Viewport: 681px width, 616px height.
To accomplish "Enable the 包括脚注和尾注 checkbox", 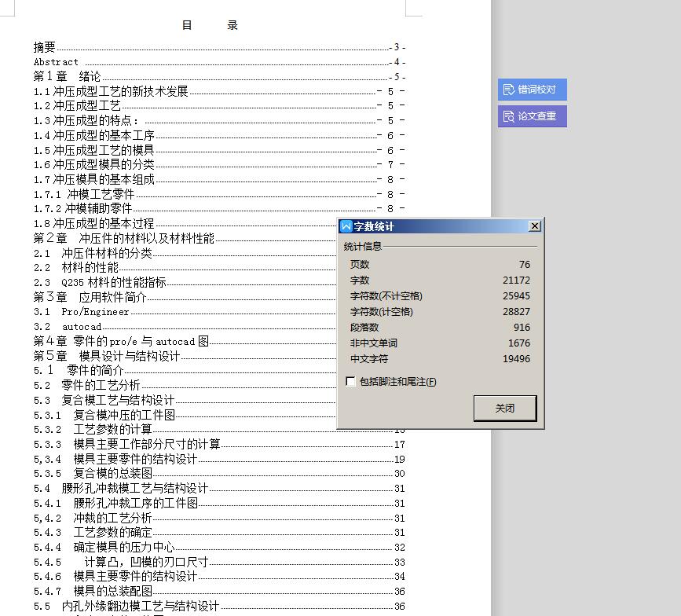I will coord(350,382).
